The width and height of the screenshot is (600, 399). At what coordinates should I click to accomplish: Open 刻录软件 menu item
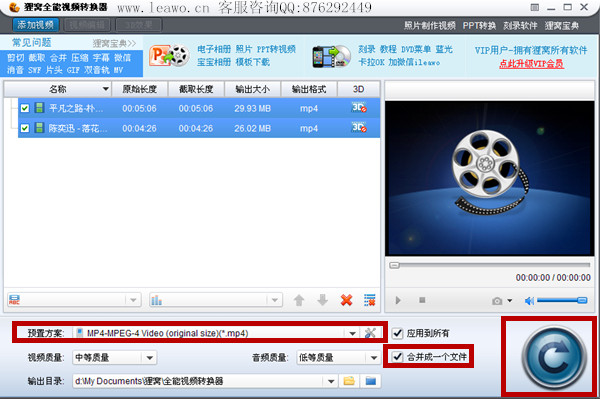tap(520, 26)
